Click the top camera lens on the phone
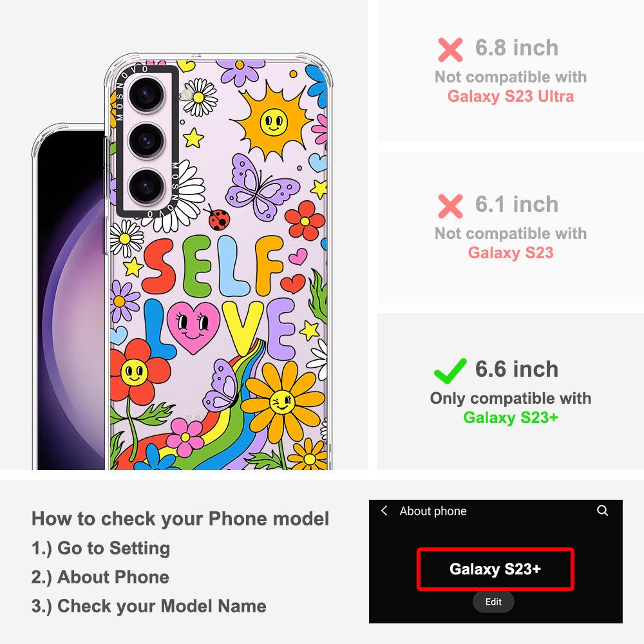Screen dimensions: 644x644 pos(147,95)
